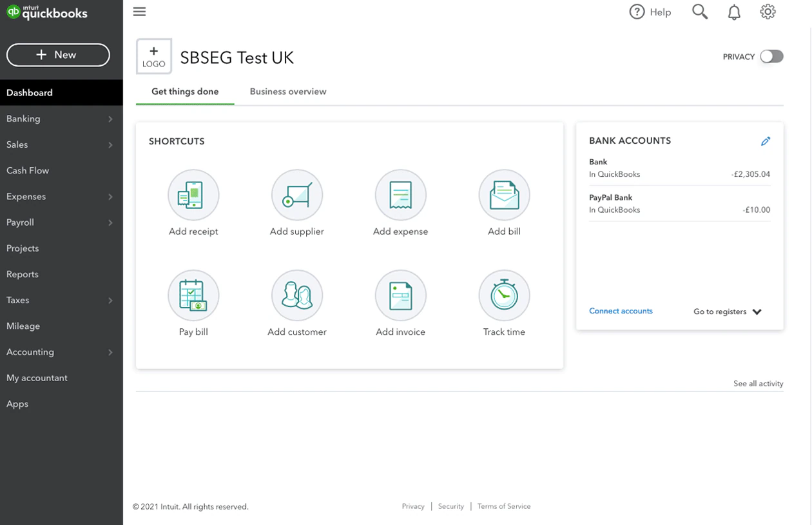
Task: Click the Add receipt label text
Action: point(193,232)
